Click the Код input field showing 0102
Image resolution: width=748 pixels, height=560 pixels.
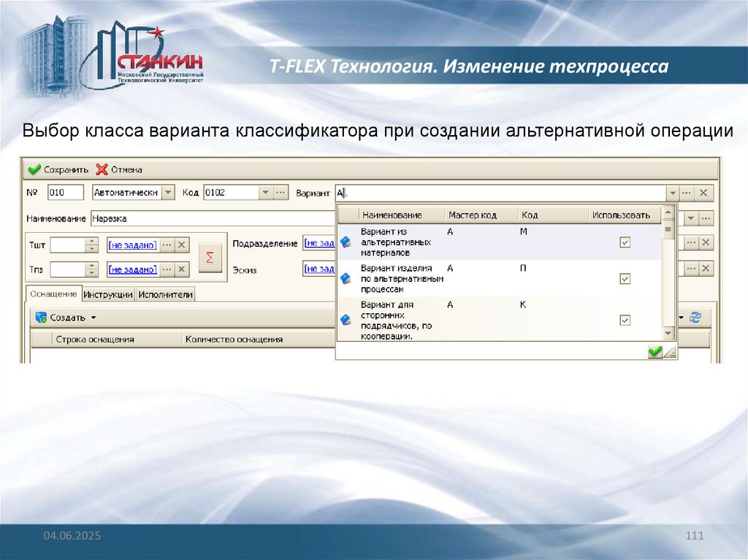(232, 193)
